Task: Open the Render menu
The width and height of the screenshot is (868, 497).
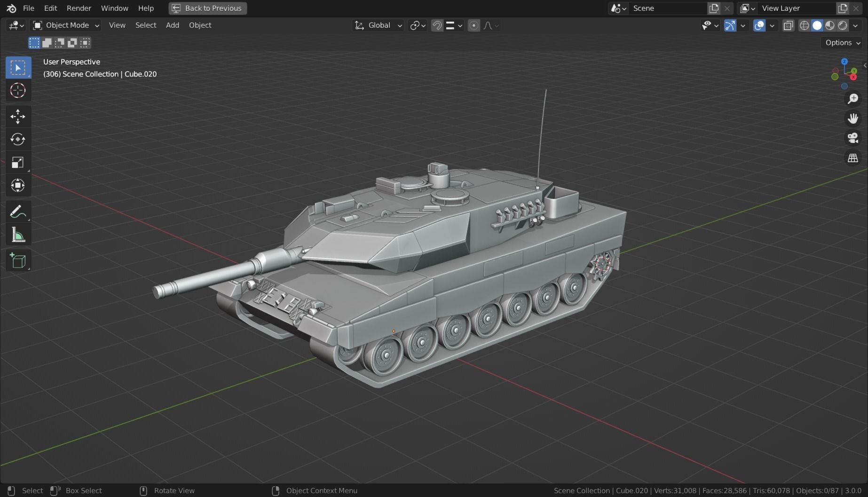Action: (x=79, y=8)
